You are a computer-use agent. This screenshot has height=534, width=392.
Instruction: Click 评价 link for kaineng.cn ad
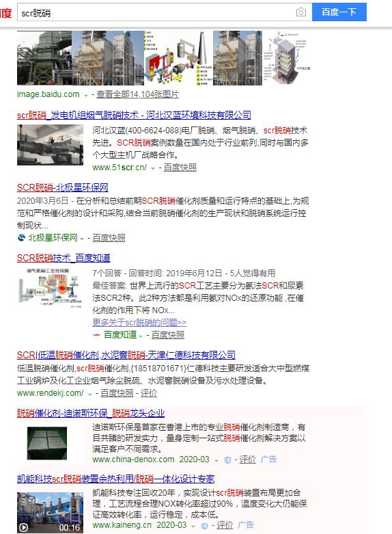point(225,525)
